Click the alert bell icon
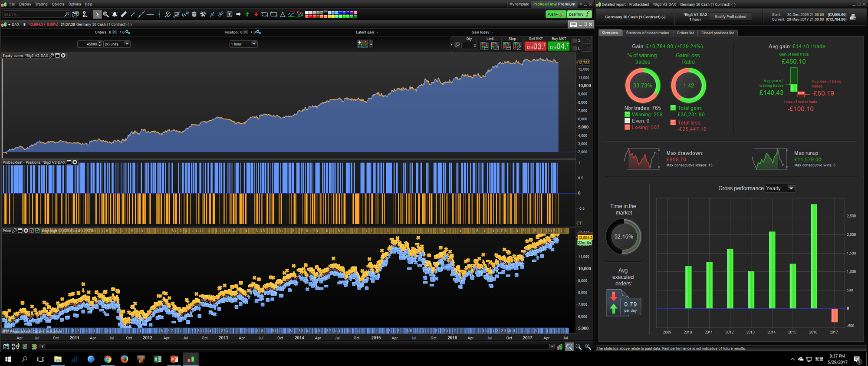 tap(115, 14)
